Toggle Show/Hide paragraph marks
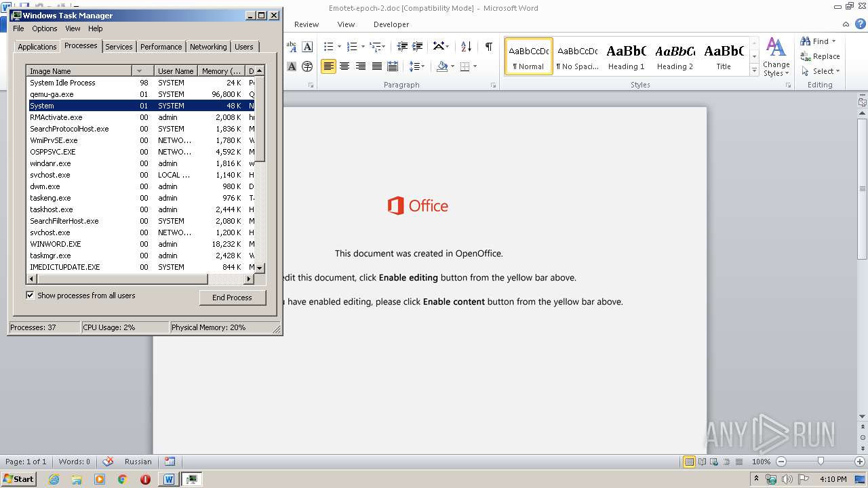 [488, 46]
